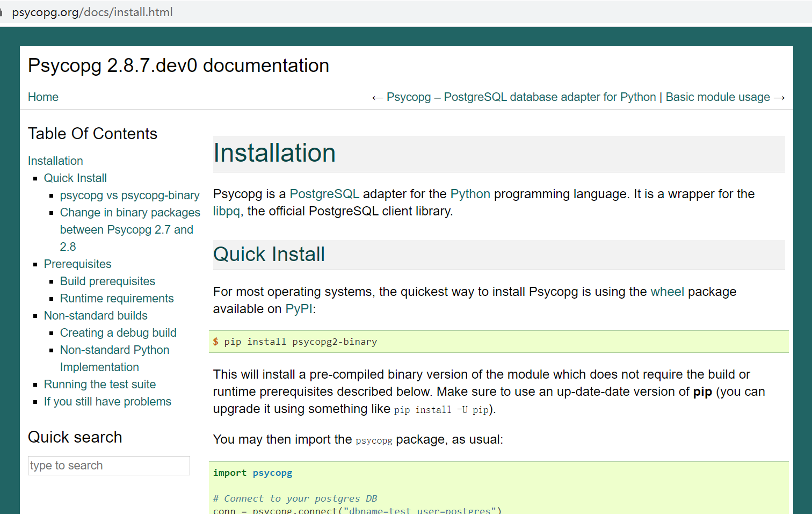Jump to Non-standard builds section
Image resolution: width=812 pixels, height=514 pixels.
[x=96, y=316]
